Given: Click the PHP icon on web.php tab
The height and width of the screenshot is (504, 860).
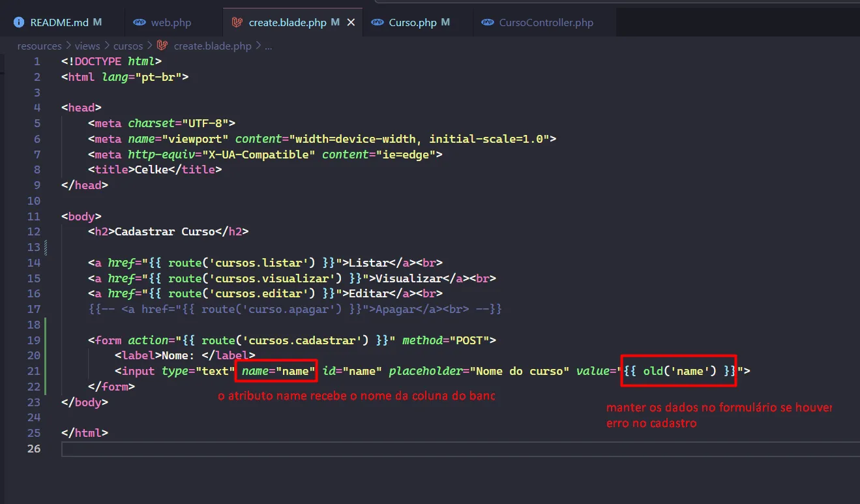Looking at the screenshot, I should click(x=140, y=22).
